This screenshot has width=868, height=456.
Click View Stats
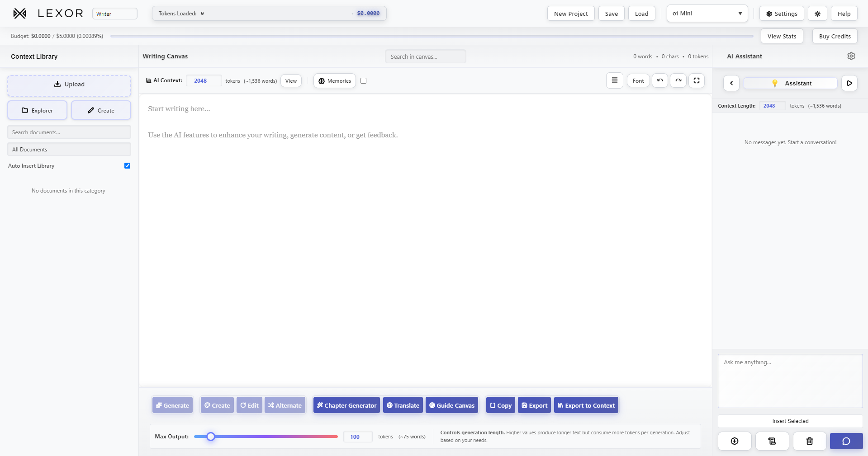[x=781, y=36]
